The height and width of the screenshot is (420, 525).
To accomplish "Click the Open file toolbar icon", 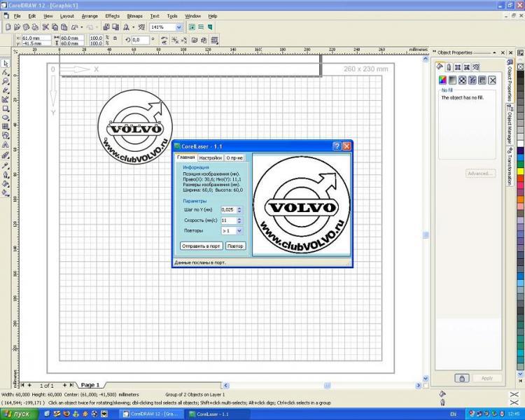I will 17,27.
